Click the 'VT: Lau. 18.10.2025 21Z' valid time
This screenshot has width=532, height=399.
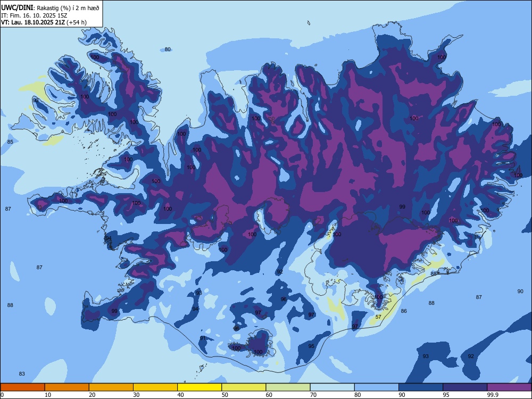[33, 22]
